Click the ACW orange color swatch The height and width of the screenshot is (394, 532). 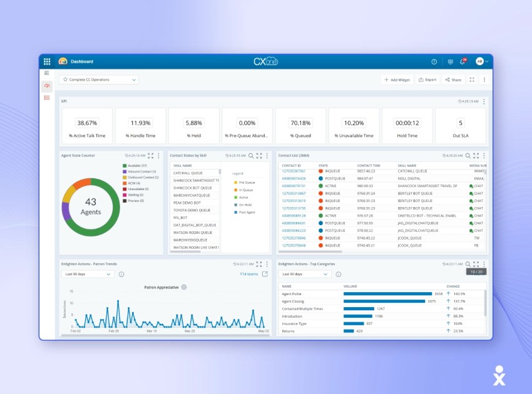pyautogui.click(x=124, y=183)
